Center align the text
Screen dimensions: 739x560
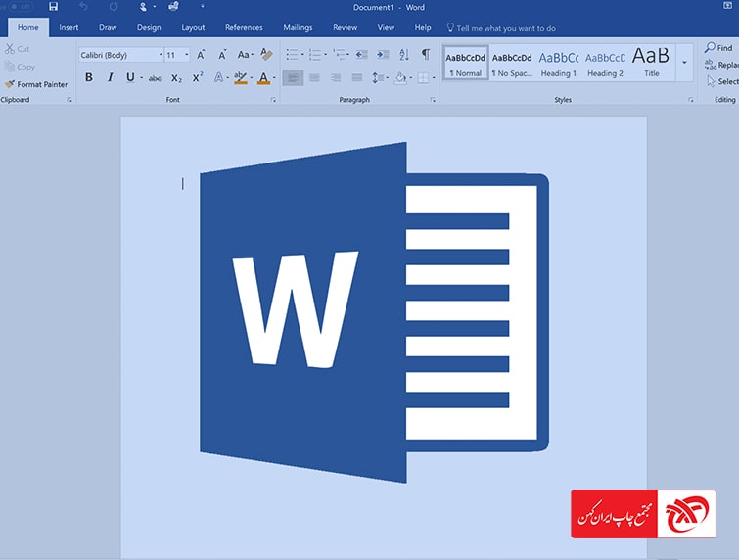click(314, 78)
